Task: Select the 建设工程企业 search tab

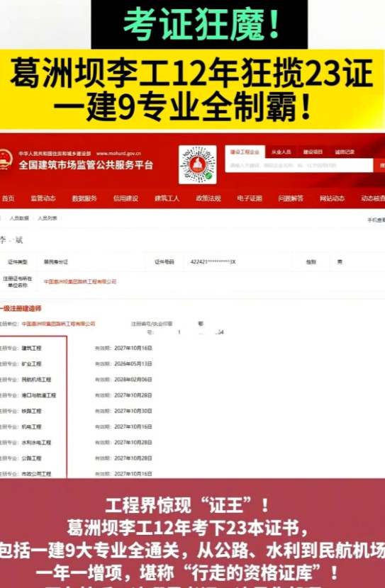Action: 245,152
